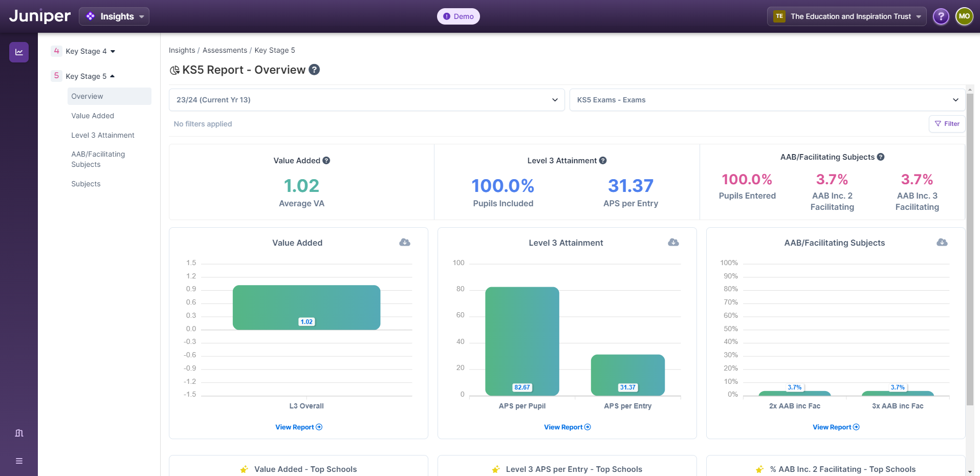
Task: Open the building icon in left rail
Action: tap(19, 433)
